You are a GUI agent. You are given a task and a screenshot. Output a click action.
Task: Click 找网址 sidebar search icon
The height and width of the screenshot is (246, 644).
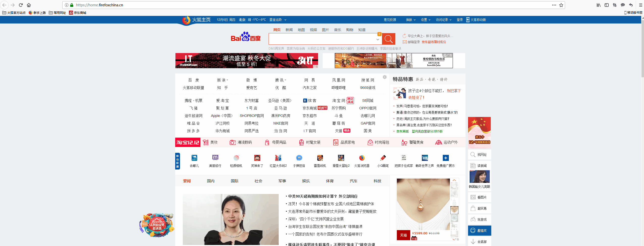tap(473, 155)
